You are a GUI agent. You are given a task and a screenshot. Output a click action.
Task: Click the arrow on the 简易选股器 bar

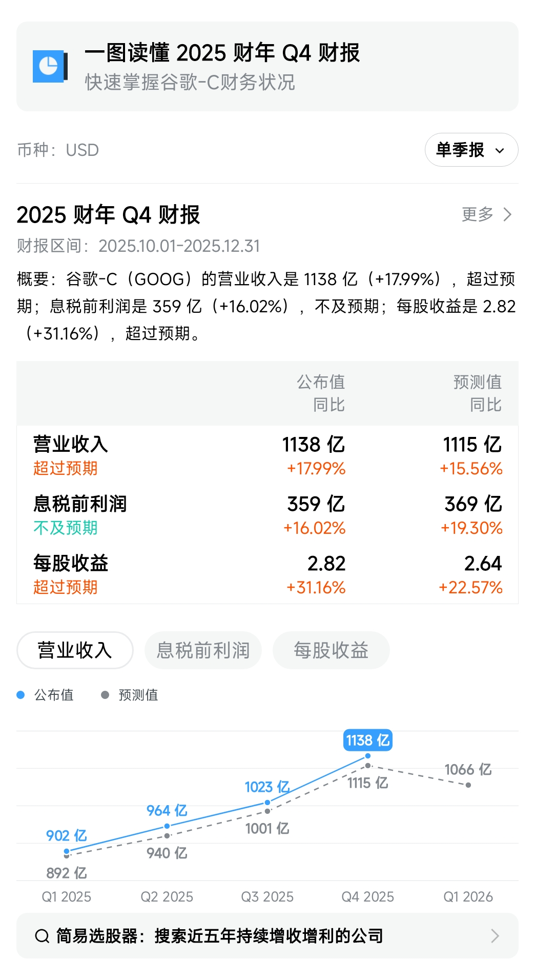coord(495,936)
